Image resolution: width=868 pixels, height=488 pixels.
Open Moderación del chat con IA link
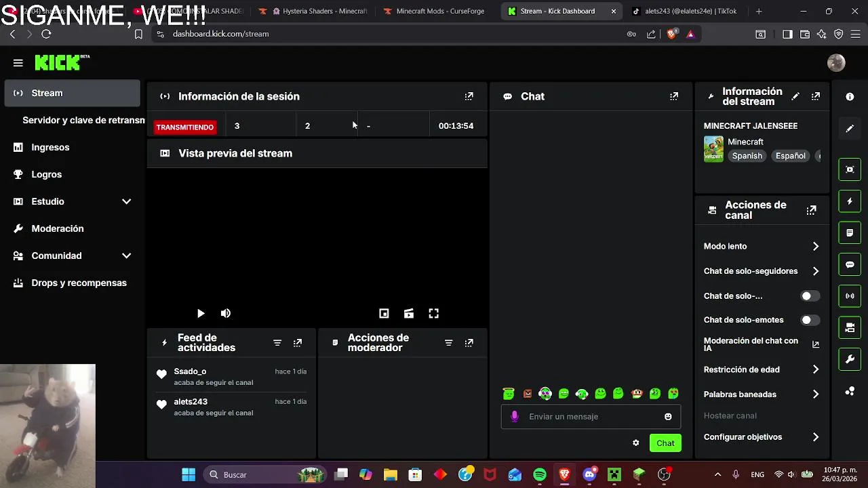[x=762, y=344]
